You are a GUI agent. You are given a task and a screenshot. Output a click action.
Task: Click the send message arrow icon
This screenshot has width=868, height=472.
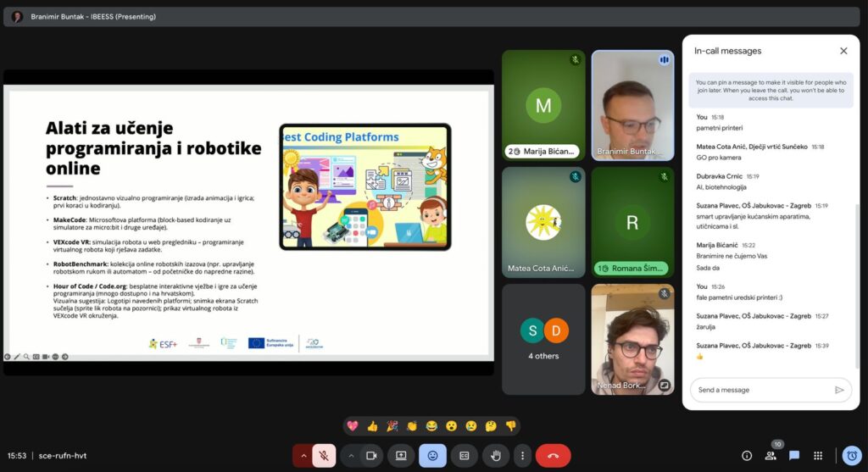(x=839, y=390)
